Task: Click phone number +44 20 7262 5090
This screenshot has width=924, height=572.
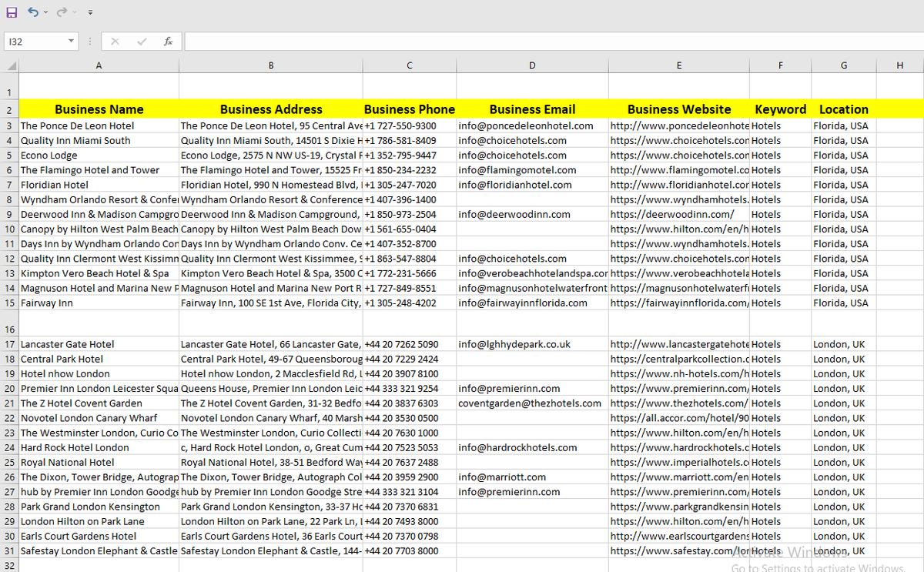Action: point(410,344)
